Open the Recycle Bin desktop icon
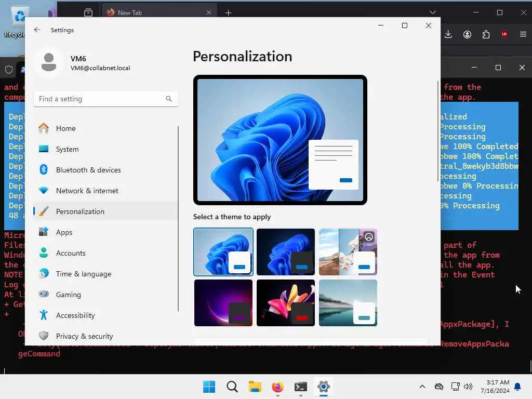The width and height of the screenshot is (532, 399). pyautogui.click(x=16, y=21)
